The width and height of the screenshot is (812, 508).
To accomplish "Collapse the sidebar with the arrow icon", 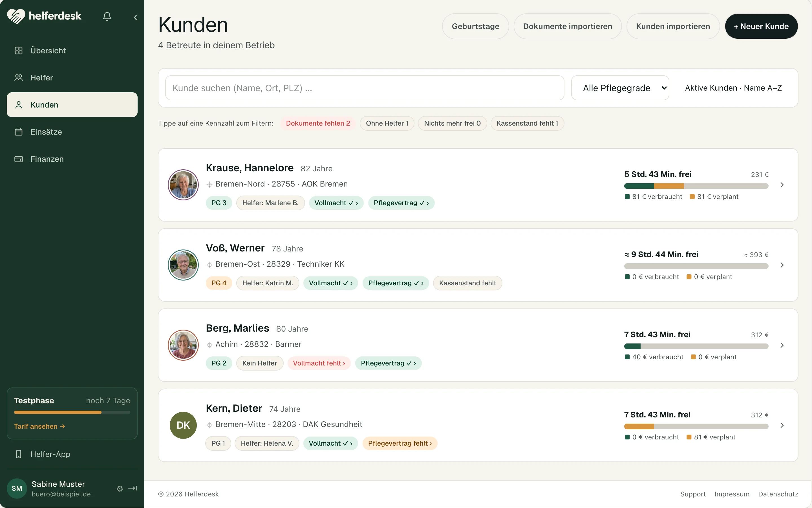I will tap(135, 17).
